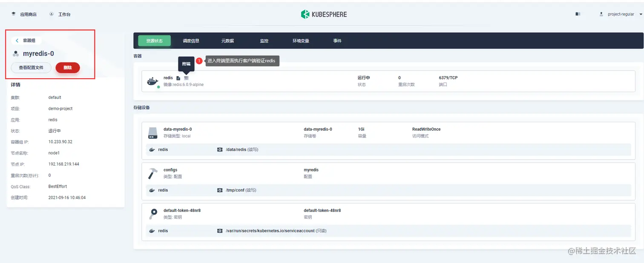Switch to the 元数据 tab
The width and height of the screenshot is (644, 263).
[x=227, y=41]
